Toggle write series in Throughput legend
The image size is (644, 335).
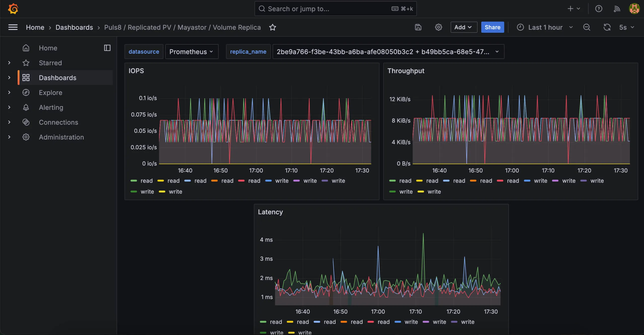click(541, 181)
